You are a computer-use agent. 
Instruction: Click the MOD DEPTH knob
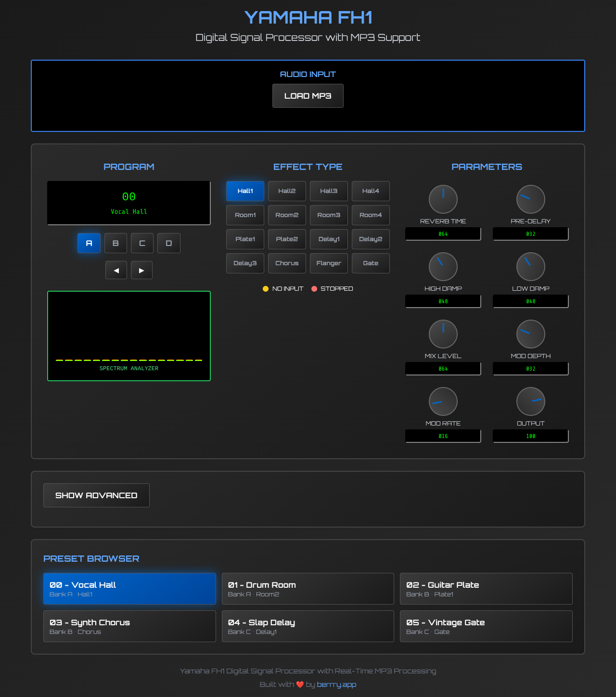(530, 334)
